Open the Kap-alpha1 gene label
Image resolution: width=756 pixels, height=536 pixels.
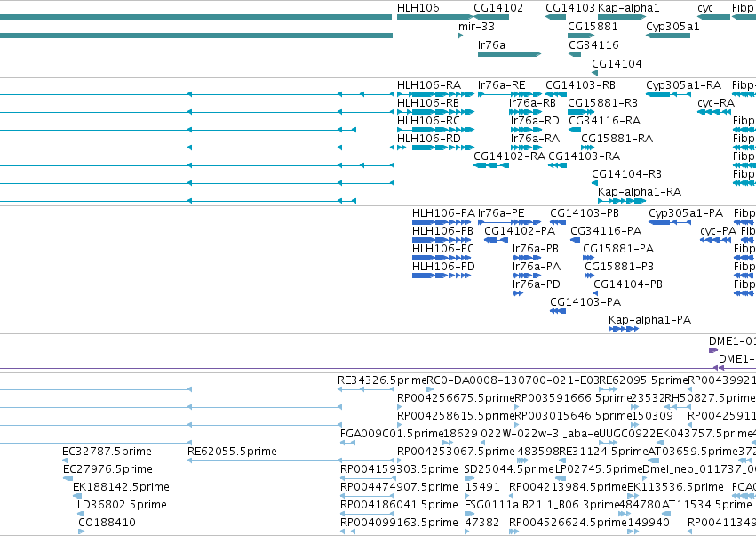[x=628, y=8]
